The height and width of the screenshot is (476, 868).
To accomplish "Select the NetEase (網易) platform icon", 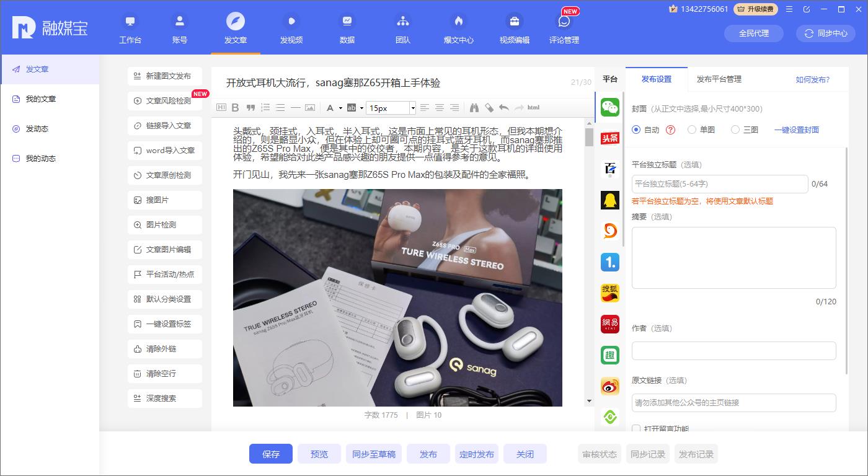I will (610, 324).
